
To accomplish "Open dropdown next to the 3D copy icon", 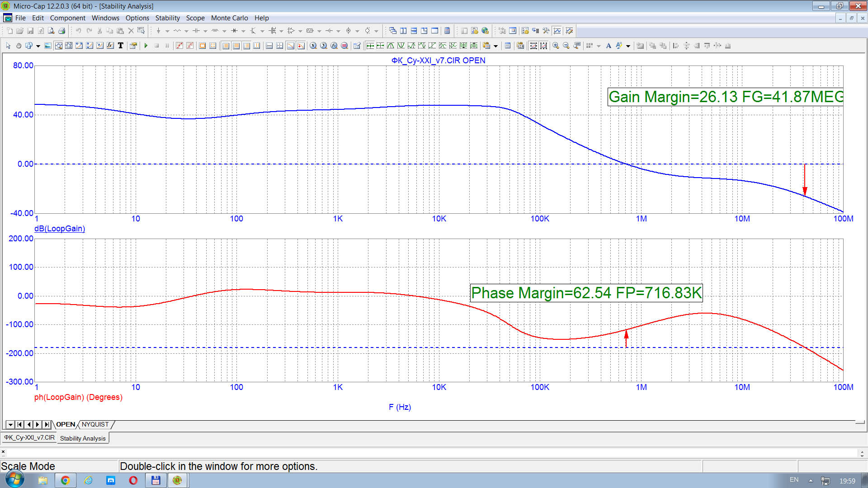I will (x=38, y=46).
